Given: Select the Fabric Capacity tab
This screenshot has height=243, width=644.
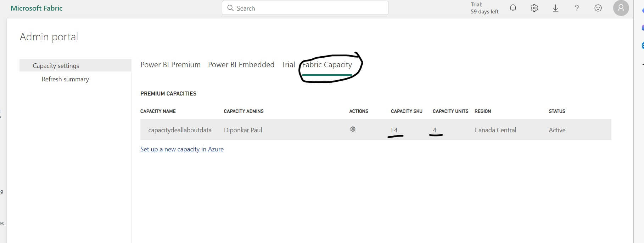Looking at the screenshot, I should [327, 65].
